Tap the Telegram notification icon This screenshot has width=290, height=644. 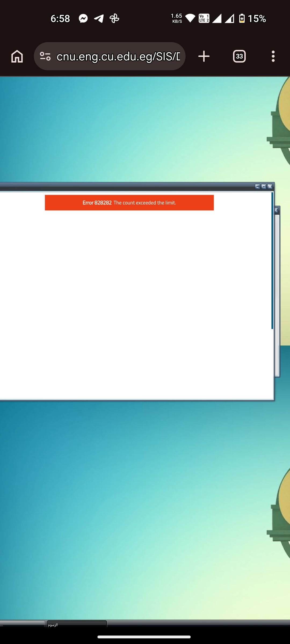[x=99, y=18]
